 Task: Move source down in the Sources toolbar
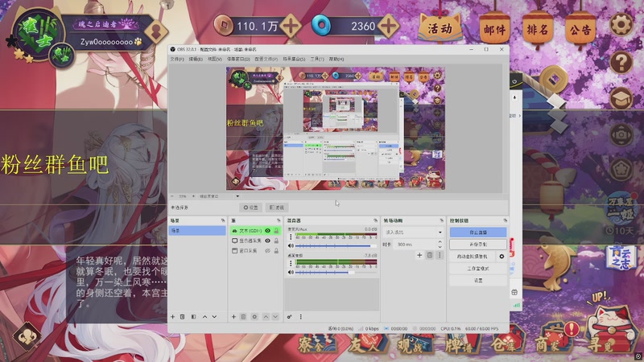pos(275,317)
